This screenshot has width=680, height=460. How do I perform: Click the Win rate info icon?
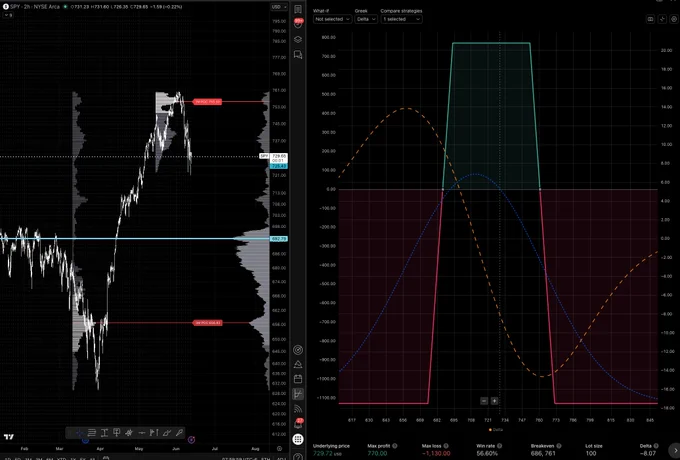click(x=500, y=446)
